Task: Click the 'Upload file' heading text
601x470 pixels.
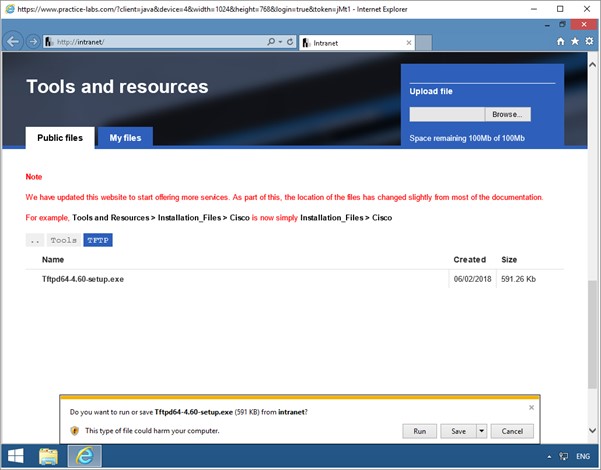Action: (x=431, y=91)
